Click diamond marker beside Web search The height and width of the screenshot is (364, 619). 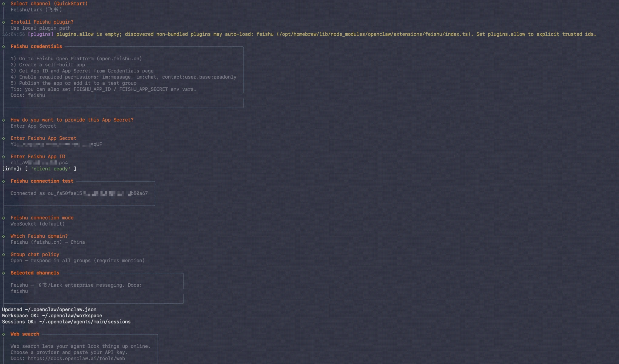tap(4, 334)
